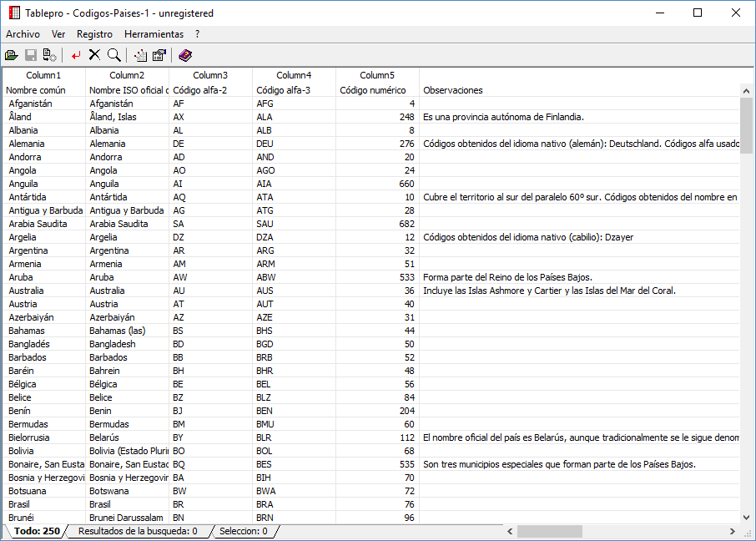Open record properties via the form icon

pos(159,54)
